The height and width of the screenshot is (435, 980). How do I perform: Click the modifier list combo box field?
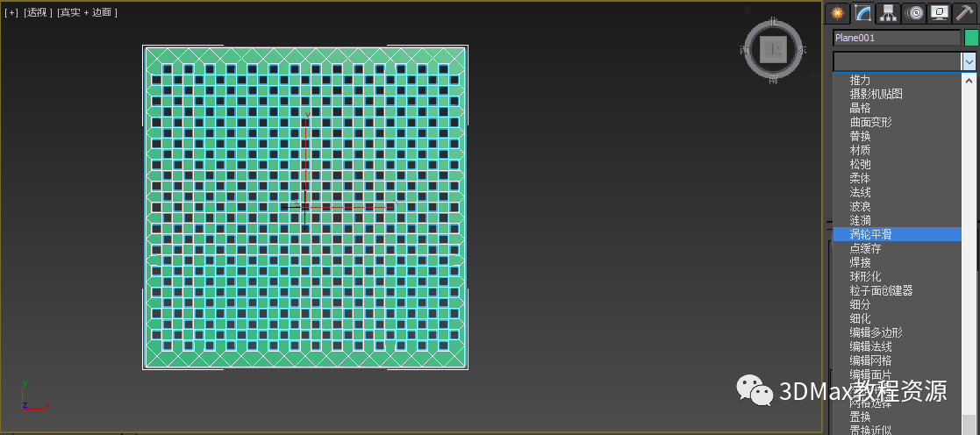[x=897, y=61]
